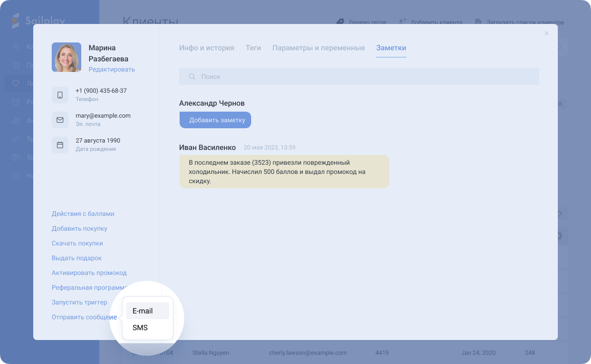This screenshot has height=364, width=591.
Task: Select the Заметки tab
Action: (x=391, y=48)
